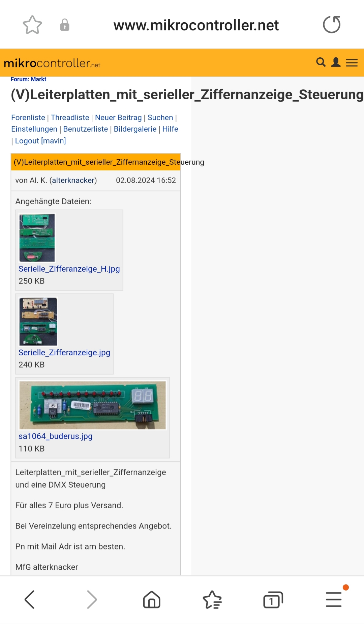Click '240 KB' file size text
364x624 pixels.
tap(32, 364)
